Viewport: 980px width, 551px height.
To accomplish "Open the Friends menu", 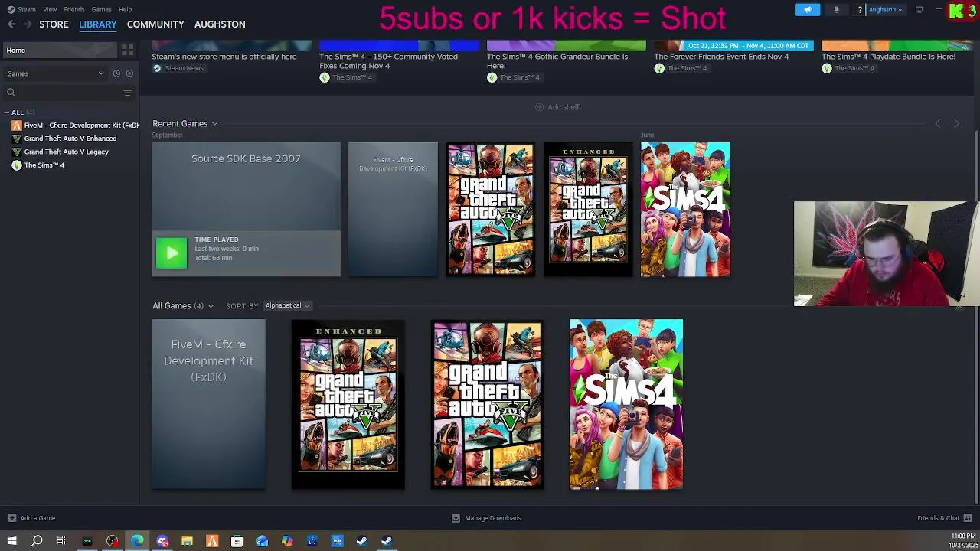I will point(74,9).
